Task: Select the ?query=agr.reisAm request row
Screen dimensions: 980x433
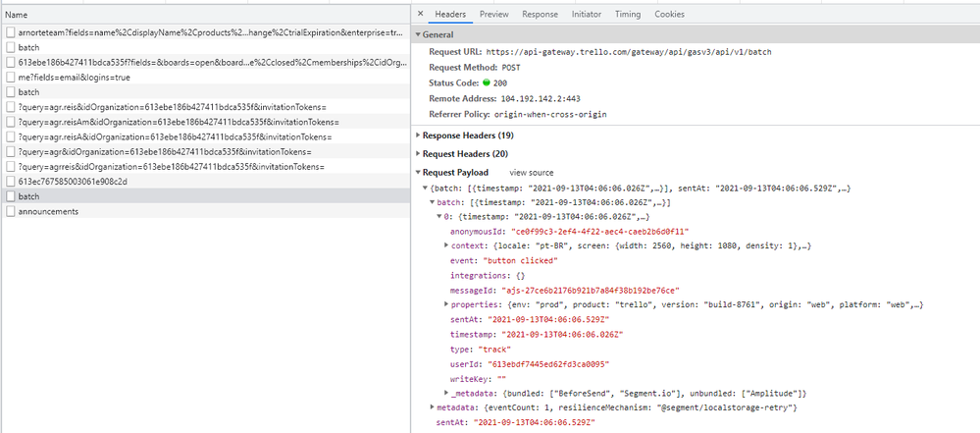Action: [x=206, y=122]
